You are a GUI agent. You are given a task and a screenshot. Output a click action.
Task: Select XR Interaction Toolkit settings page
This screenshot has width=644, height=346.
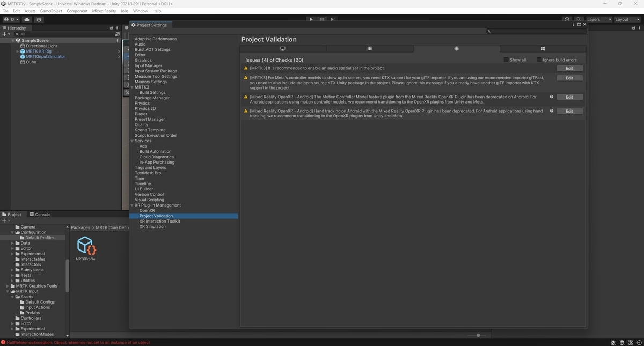(x=159, y=221)
